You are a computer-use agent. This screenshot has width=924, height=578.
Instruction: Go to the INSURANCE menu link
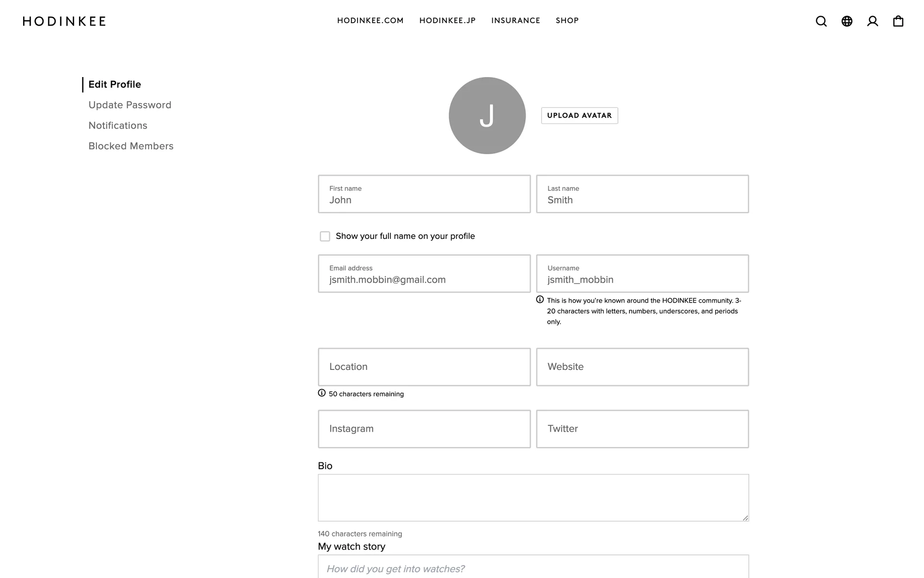[515, 21]
